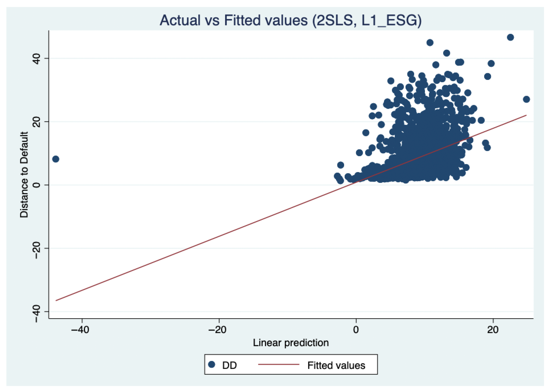Click the y-axis tick label 20
551x392 pixels.
(36, 122)
